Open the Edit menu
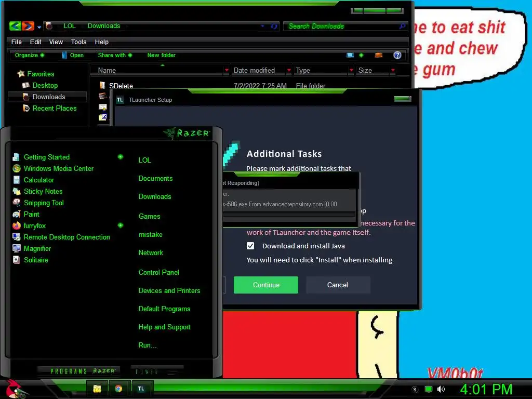The height and width of the screenshot is (399, 532). [35, 42]
